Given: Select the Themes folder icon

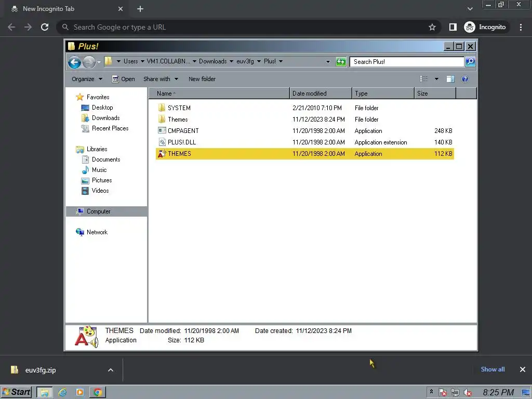Looking at the screenshot, I should pos(162,119).
